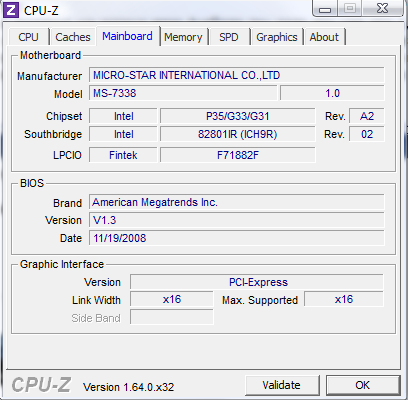Click the LPCIO value F71882F
This screenshot has height=400, width=408.
[x=238, y=155]
